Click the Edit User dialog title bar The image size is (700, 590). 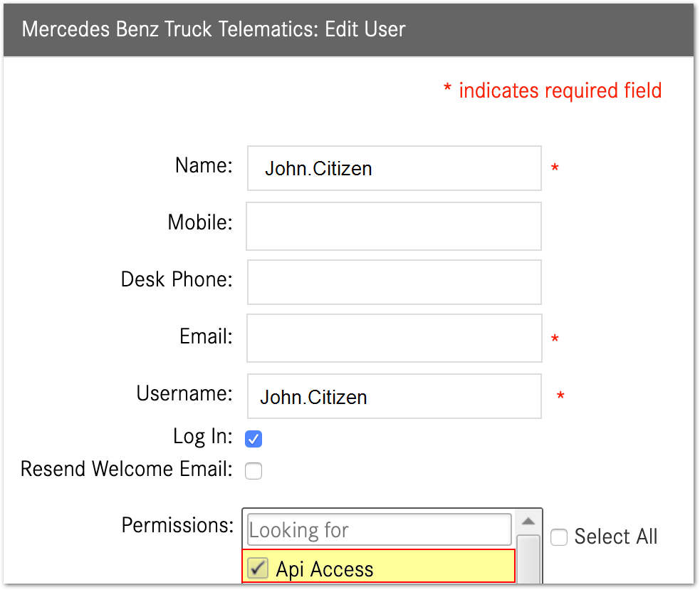pos(348,30)
